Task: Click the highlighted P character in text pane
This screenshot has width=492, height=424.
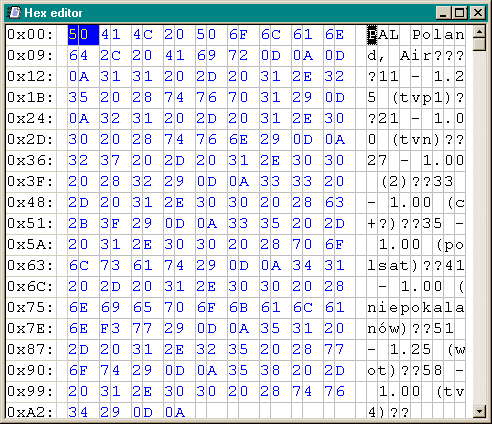Action: 372,35
